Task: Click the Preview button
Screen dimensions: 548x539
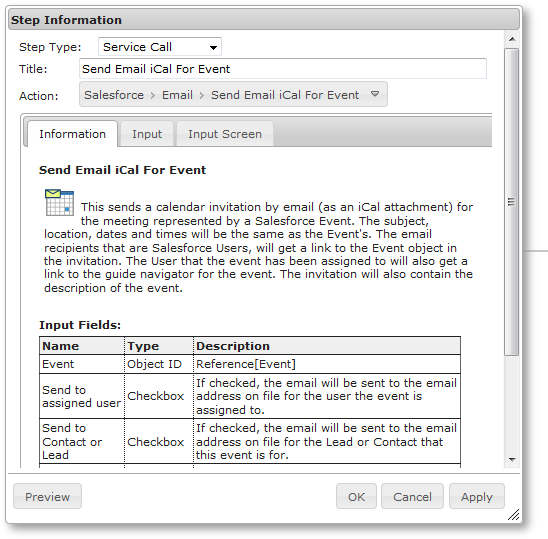Action: pos(48,496)
